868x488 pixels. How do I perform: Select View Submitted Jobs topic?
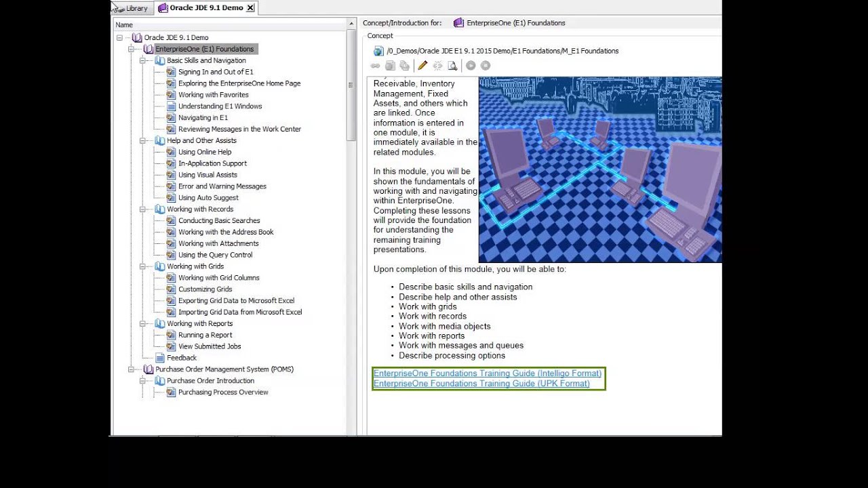pos(210,346)
